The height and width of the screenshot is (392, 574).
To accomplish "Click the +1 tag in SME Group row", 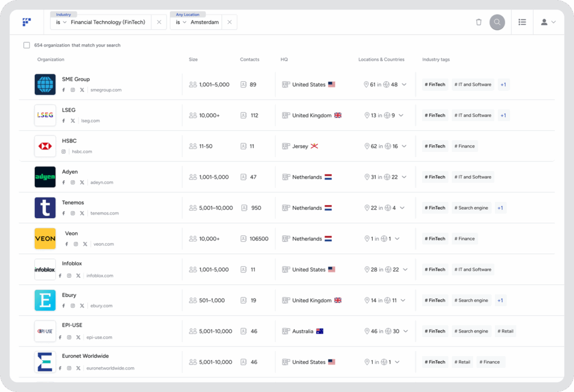I will (x=503, y=85).
